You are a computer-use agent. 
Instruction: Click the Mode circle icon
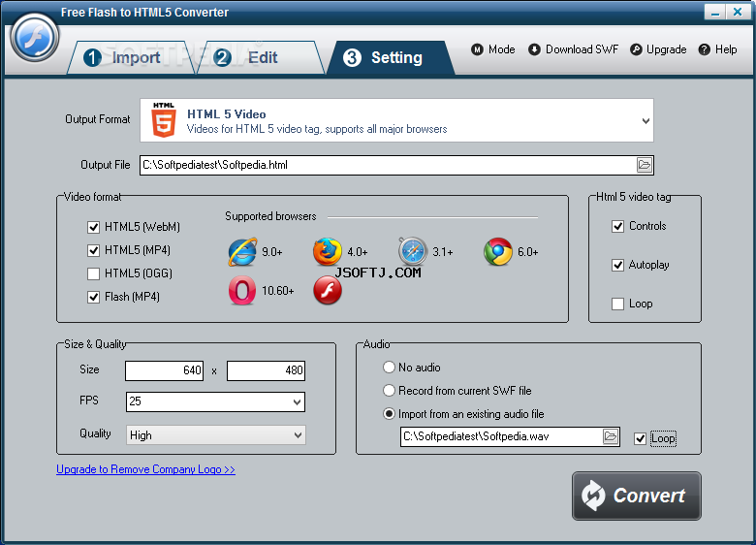click(x=477, y=49)
